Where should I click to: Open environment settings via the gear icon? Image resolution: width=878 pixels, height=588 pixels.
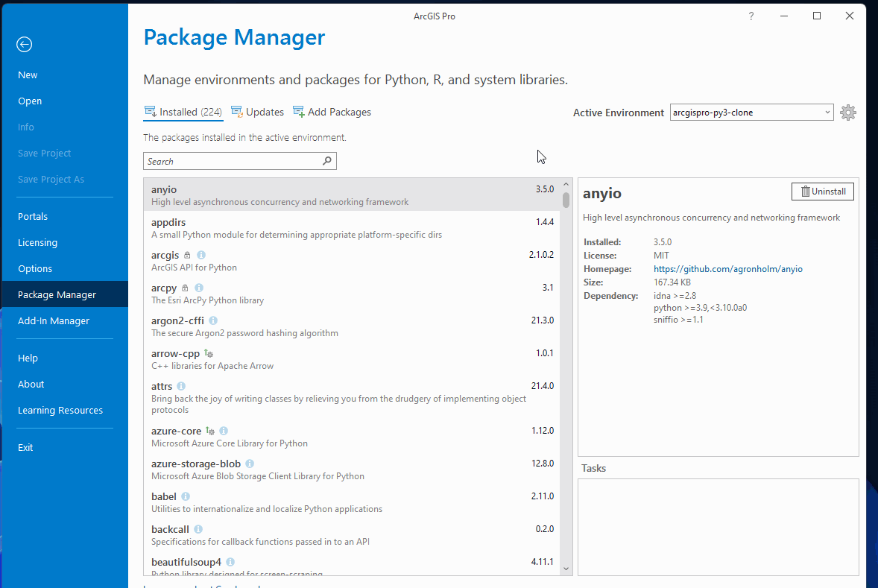point(848,112)
